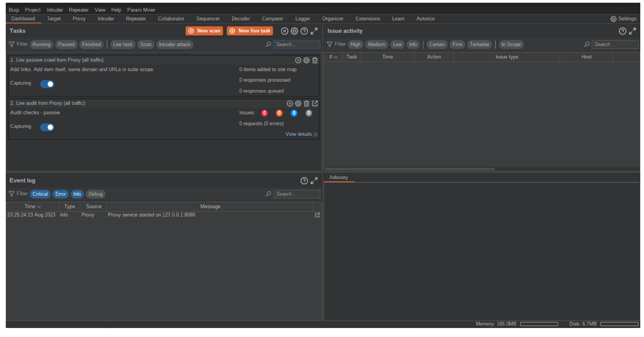Open help icon in Issue activity panel

tap(622, 31)
